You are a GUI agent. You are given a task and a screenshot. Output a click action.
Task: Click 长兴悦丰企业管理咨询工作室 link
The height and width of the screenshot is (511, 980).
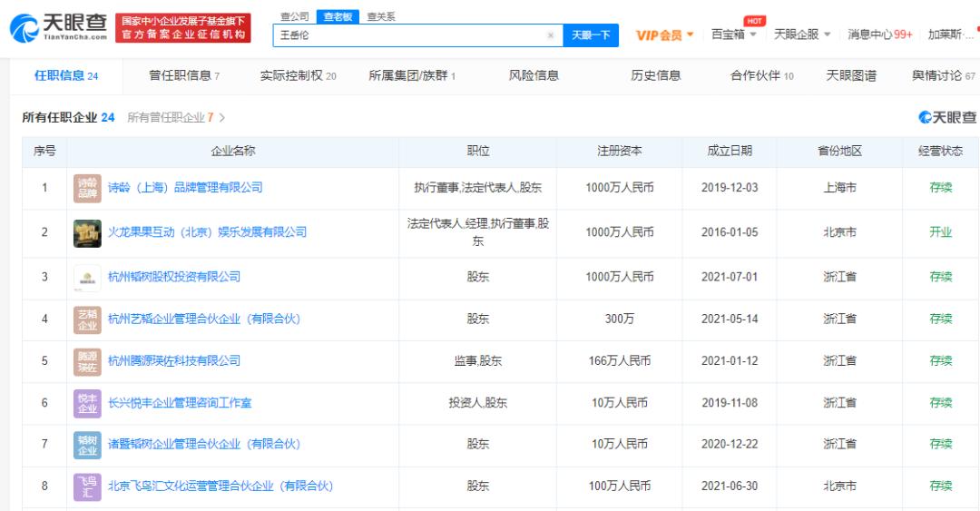pos(181,403)
